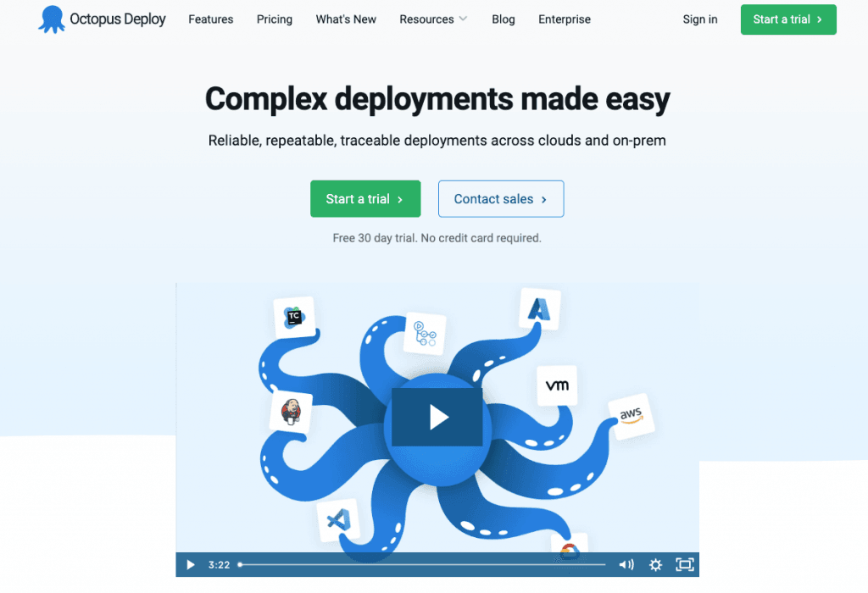Screen dimensions: 868x593
Task: Go to the Pricing page
Action: [275, 19]
